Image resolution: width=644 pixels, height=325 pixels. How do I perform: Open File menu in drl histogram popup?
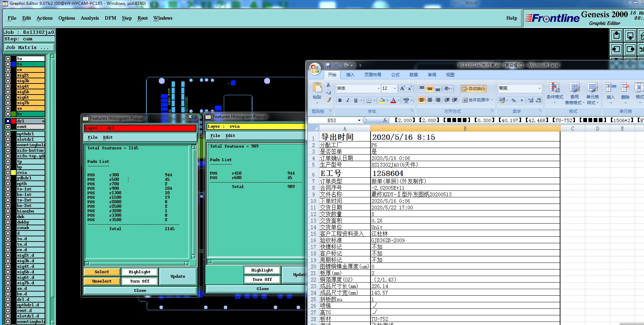click(x=93, y=137)
